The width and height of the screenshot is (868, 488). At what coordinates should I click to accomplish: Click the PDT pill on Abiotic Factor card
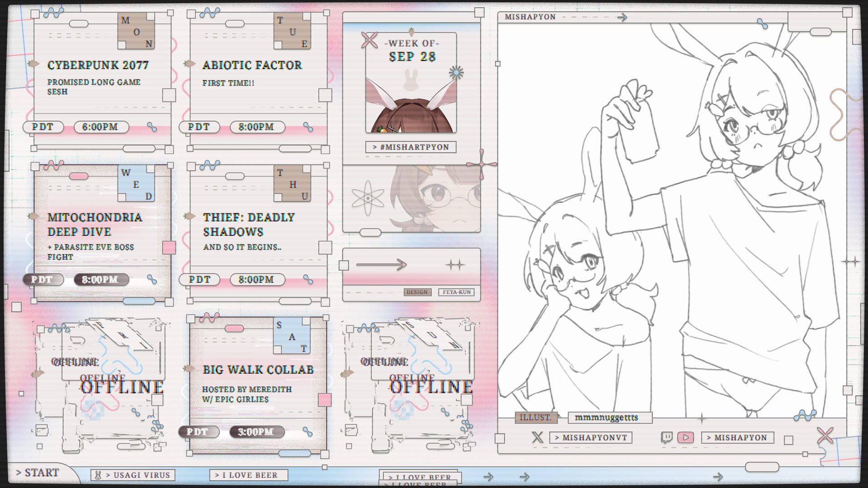tap(199, 127)
